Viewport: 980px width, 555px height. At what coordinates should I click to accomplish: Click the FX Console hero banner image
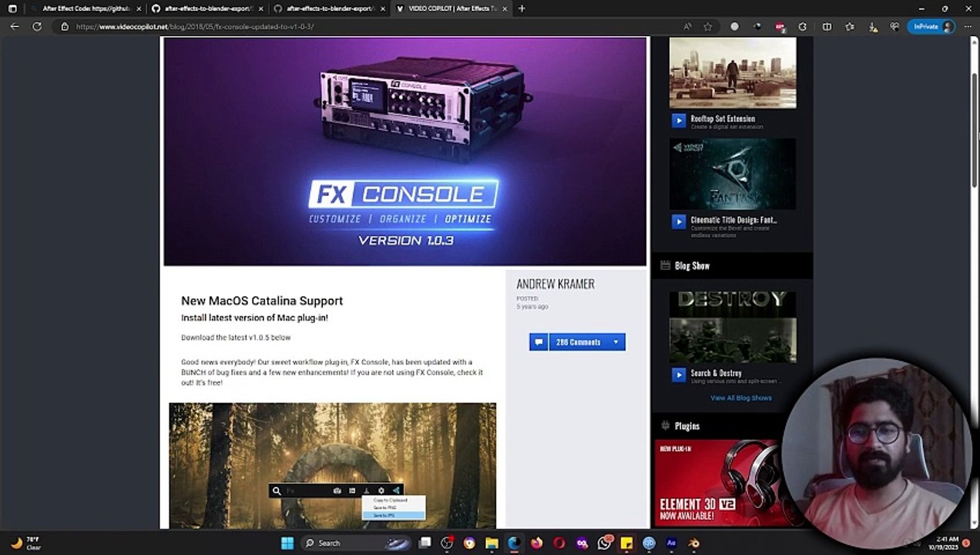click(405, 151)
